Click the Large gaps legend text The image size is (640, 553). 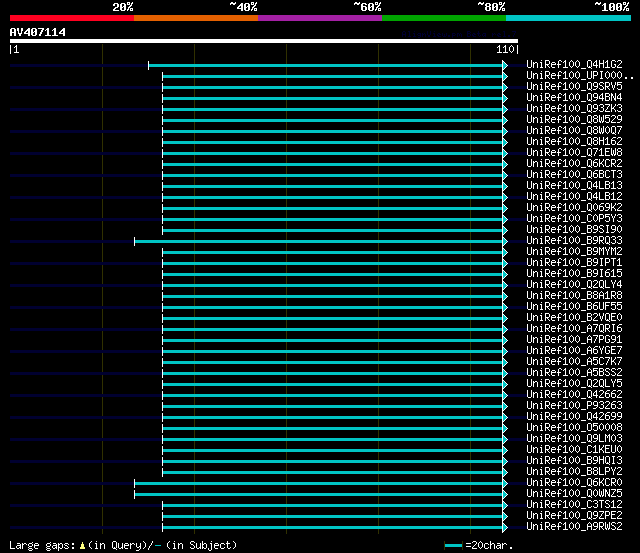tap(42, 546)
